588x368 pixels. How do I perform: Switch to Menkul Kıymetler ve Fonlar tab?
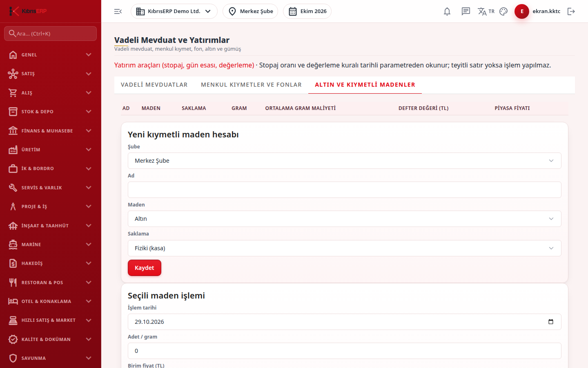pyautogui.click(x=251, y=85)
